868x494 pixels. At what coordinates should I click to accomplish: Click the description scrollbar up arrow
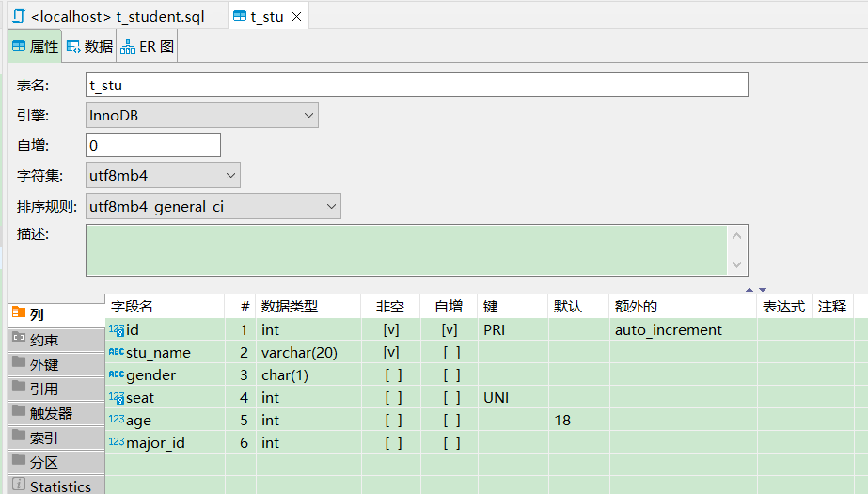coord(736,236)
